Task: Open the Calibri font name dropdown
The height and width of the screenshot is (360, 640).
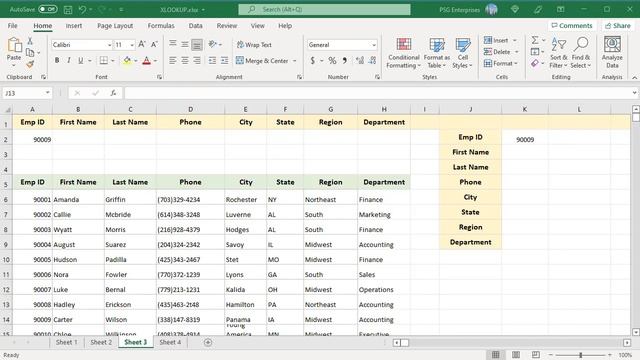Action: (109, 45)
